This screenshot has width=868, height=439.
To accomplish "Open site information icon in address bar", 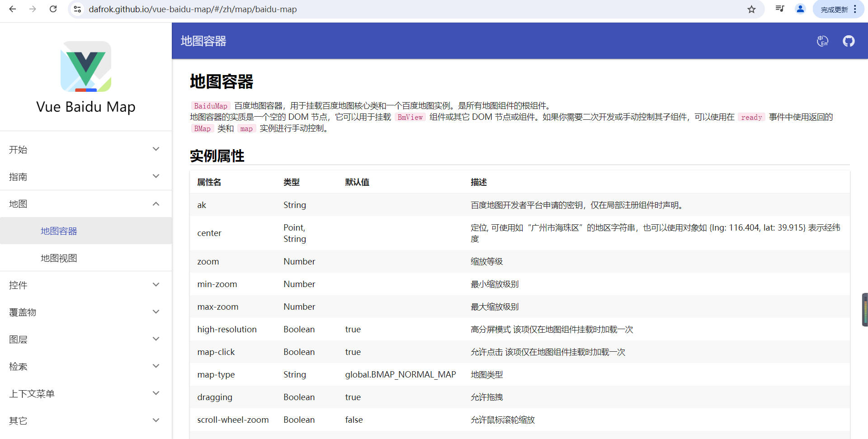I will [x=77, y=9].
